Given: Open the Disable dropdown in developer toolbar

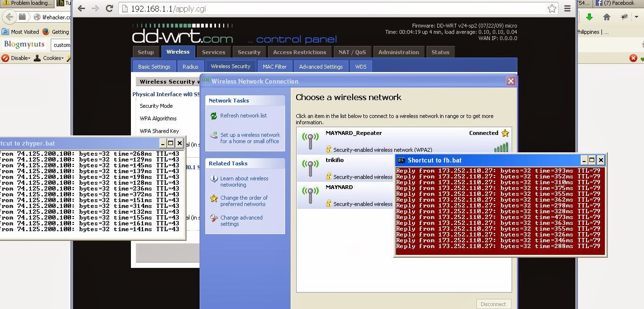Looking at the screenshot, I should (x=16, y=58).
